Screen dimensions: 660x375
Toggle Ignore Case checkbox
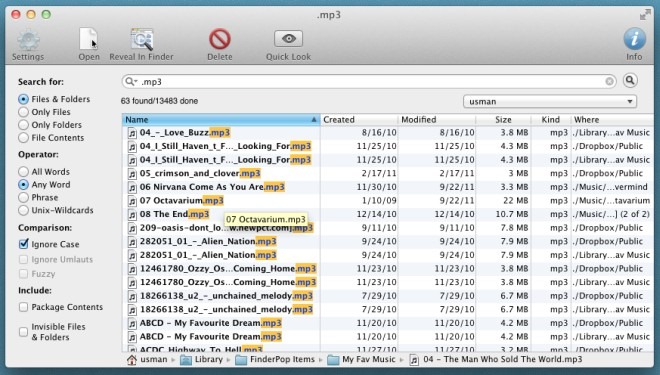pyautogui.click(x=24, y=244)
